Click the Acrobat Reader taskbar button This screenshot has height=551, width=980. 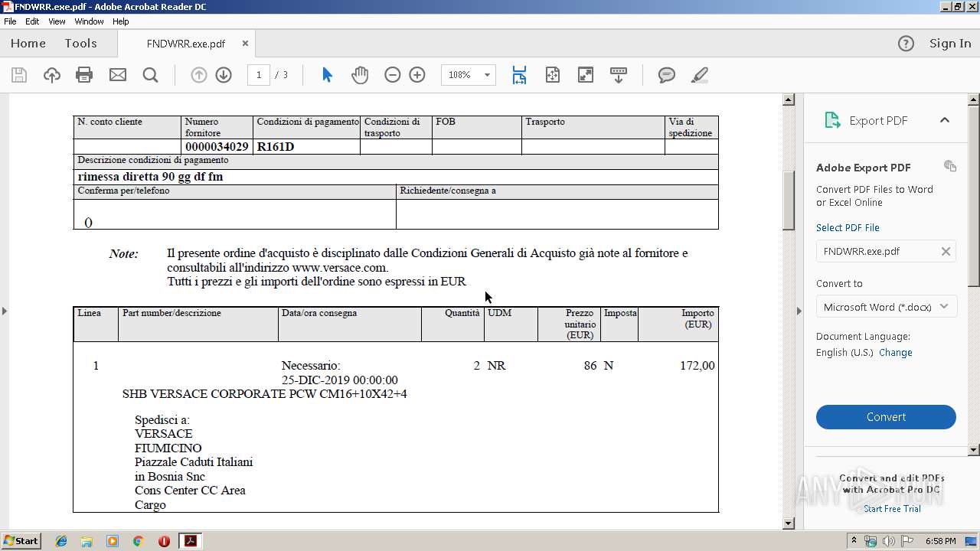(190, 541)
